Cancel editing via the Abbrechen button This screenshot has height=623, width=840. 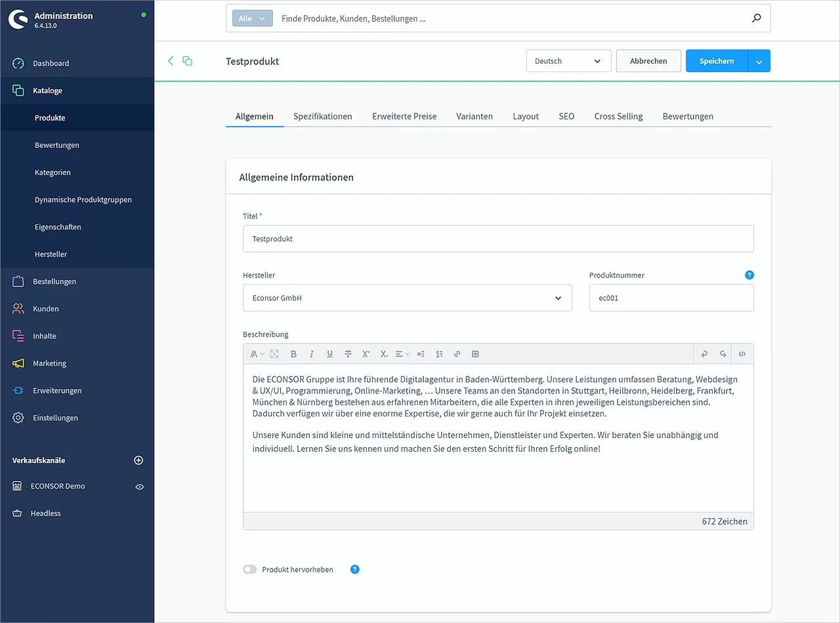click(x=648, y=60)
